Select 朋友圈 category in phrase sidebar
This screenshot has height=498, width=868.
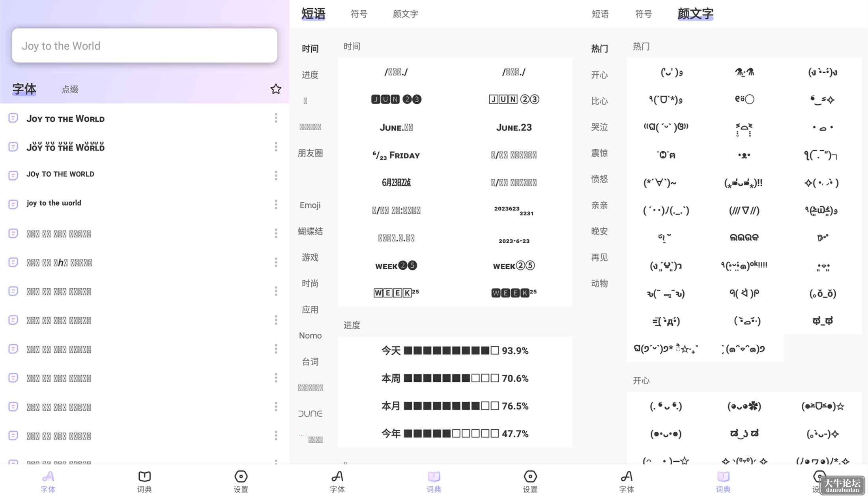click(x=310, y=153)
